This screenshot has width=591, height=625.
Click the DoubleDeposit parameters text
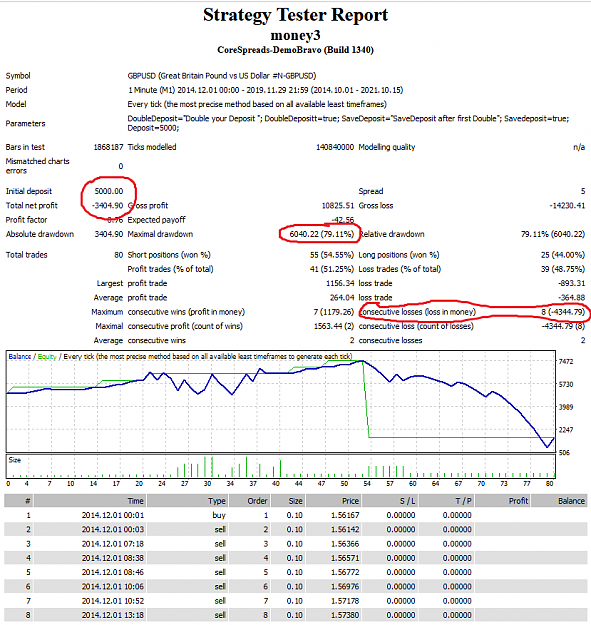[348, 123]
